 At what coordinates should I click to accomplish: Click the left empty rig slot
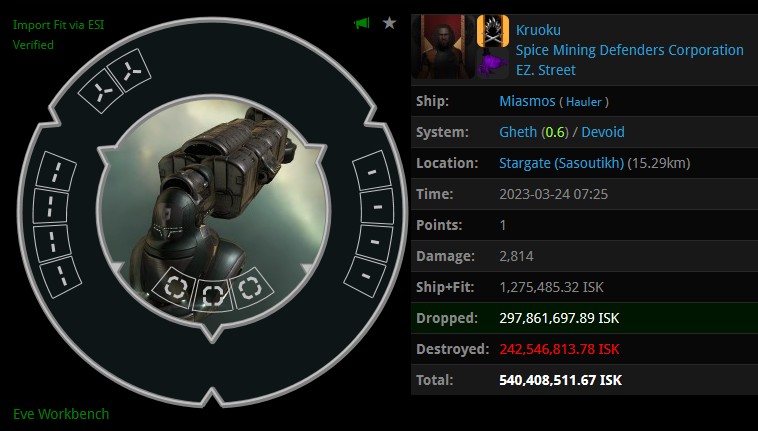(x=175, y=287)
